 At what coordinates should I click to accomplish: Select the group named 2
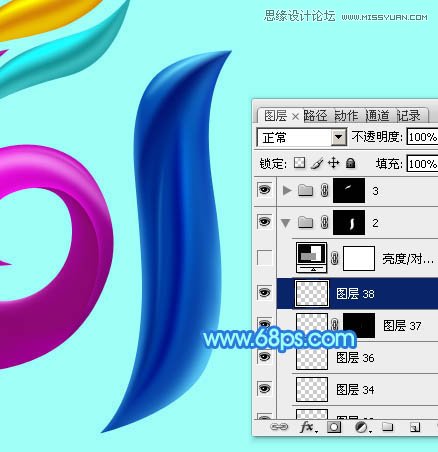pyautogui.click(x=375, y=223)
